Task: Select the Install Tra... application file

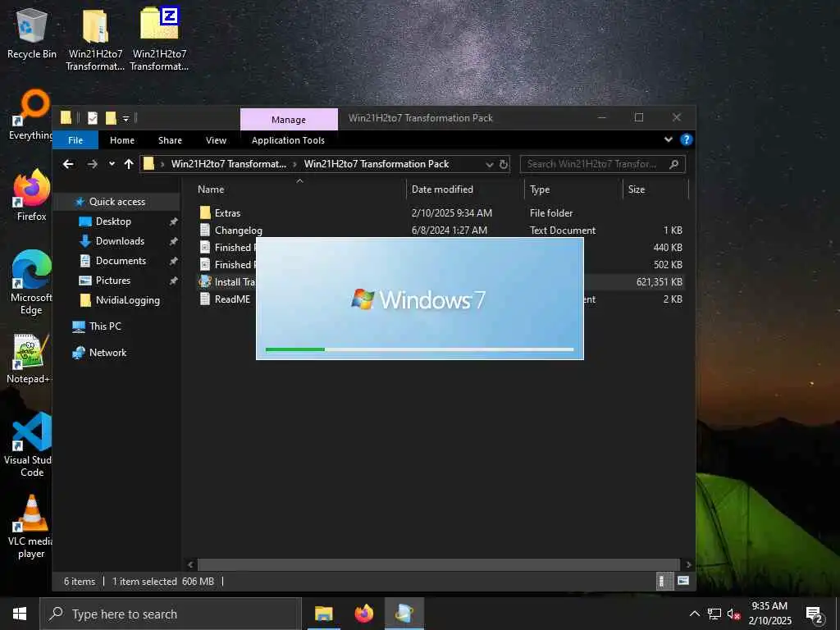Action: pyautogui.click(x=227, y=282)
